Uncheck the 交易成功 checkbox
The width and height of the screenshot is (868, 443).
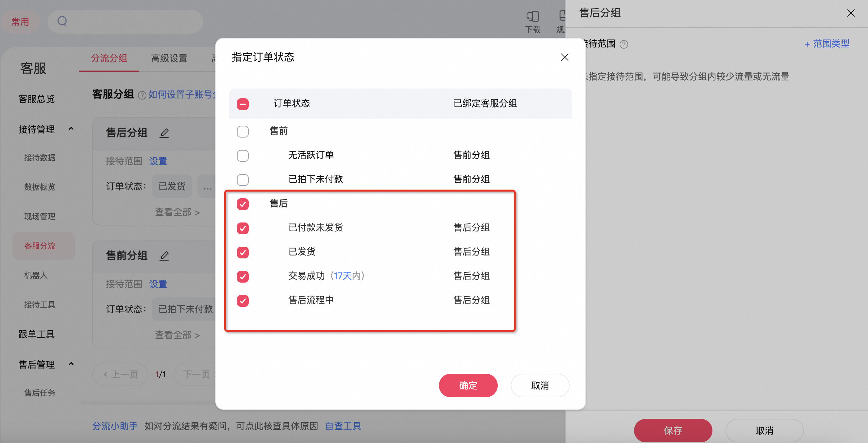pos(242,277)
